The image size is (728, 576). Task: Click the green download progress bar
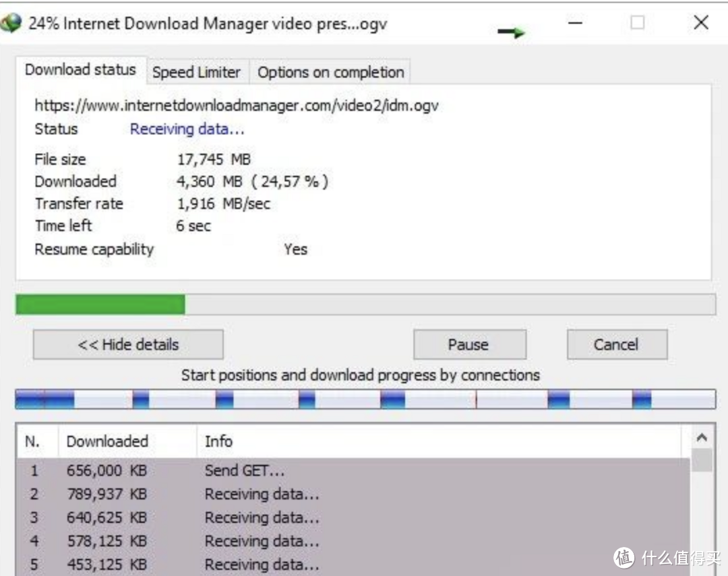tap(365, 305)
